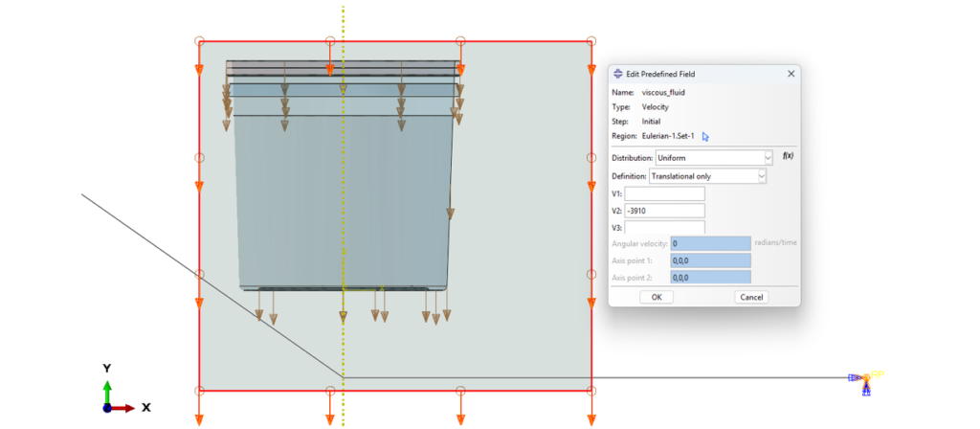This screenshot has width=980, height=429.
Task: Expand the Definition dropdown showing Translational only
Action: pyautogui.click(x=707, y=176)
